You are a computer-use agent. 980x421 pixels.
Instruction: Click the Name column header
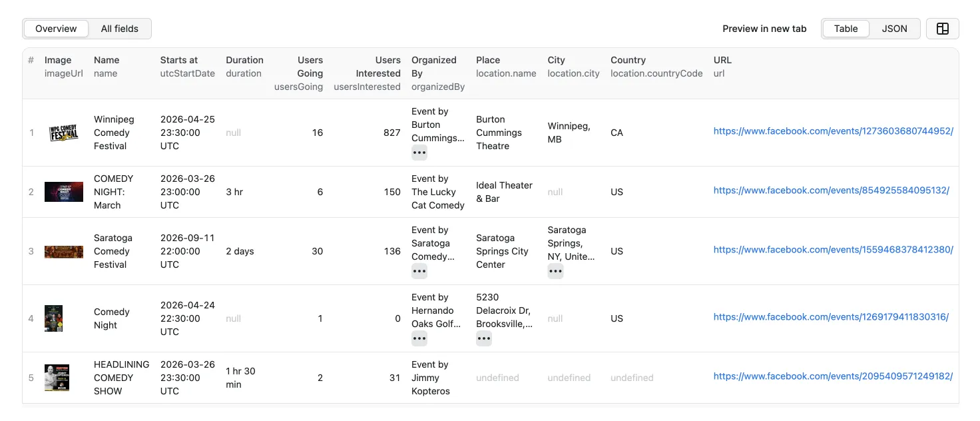coord(107,60)
